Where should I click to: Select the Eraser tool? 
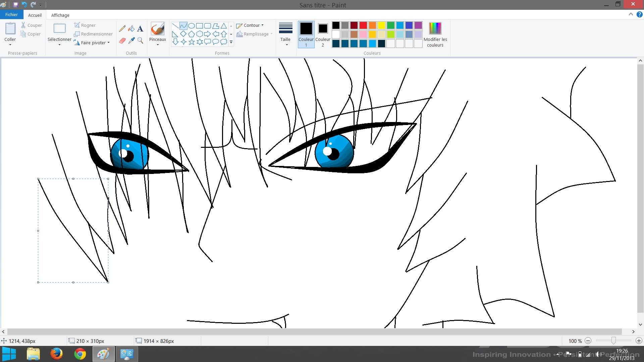point(122,41)
